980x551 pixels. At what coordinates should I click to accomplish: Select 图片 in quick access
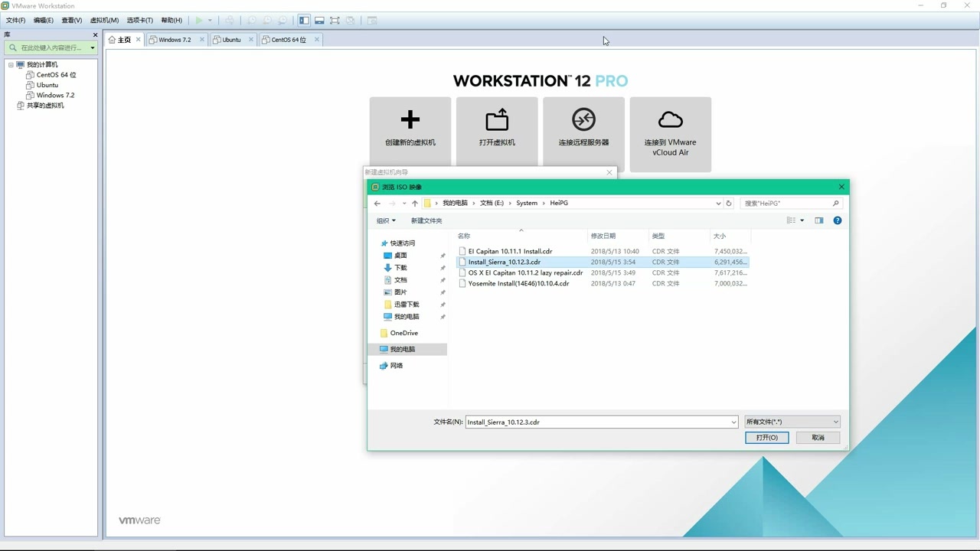pos(400,292)
